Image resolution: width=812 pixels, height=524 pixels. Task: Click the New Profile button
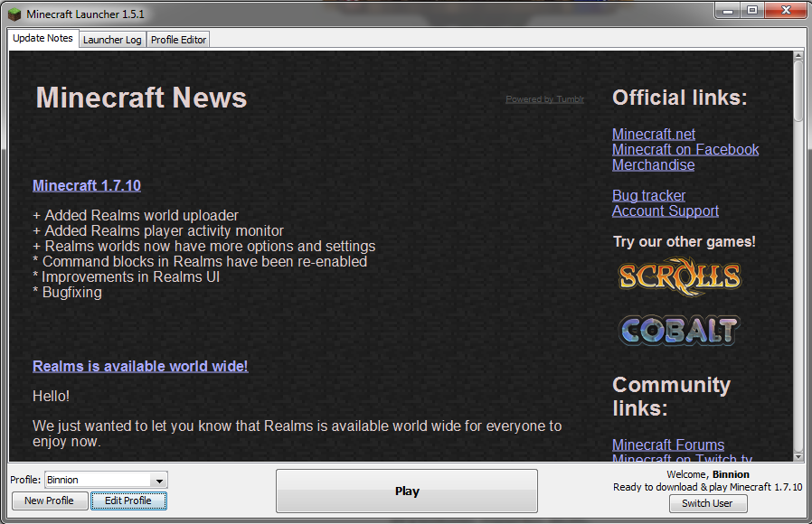coord(49,501)
